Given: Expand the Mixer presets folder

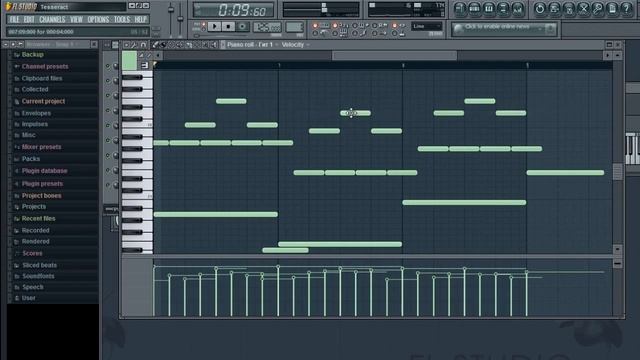Looking at the screenshot, I should 41,147.
